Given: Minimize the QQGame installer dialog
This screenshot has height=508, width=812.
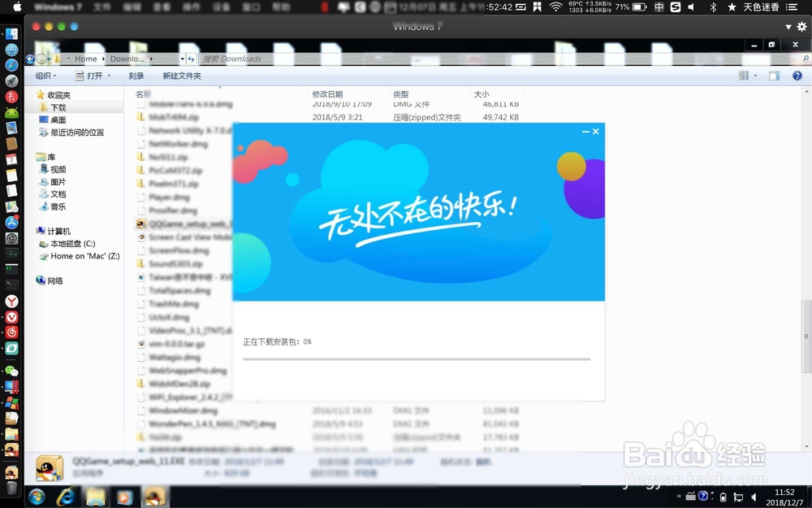Looking at the screenshot, I should click(x=585, y=132).
